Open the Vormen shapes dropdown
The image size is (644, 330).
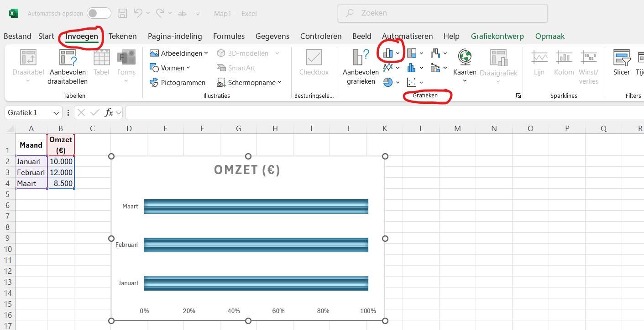click(x=170, y=68)
